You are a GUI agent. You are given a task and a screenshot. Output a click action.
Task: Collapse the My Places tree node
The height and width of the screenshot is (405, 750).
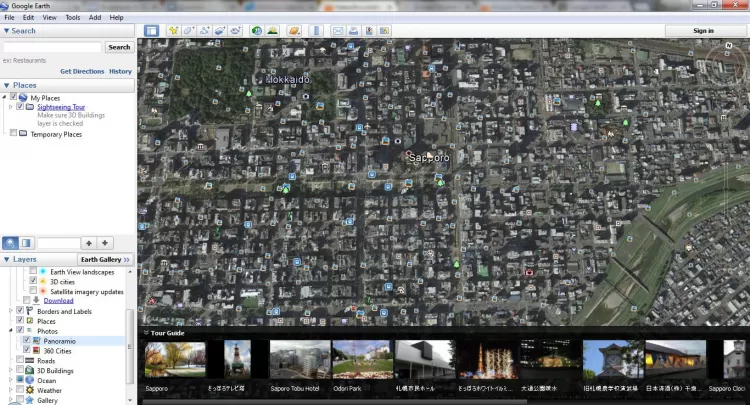[x=5, y=98]
